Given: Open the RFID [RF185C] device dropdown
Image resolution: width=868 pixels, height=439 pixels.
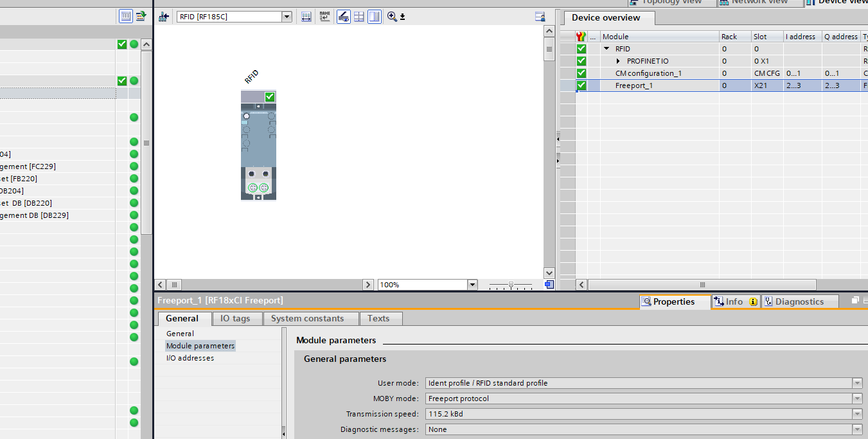Looking at the screenshot, I should coord(287,17).
